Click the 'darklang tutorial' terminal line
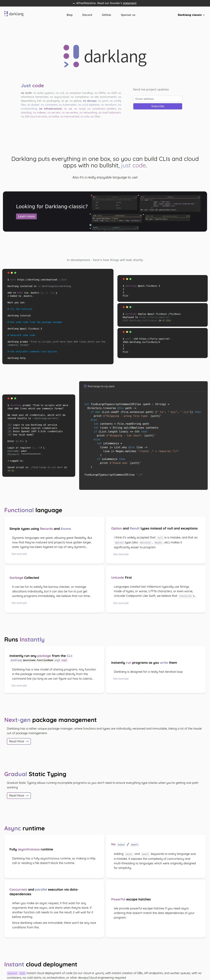 click(x=19, y=315)
